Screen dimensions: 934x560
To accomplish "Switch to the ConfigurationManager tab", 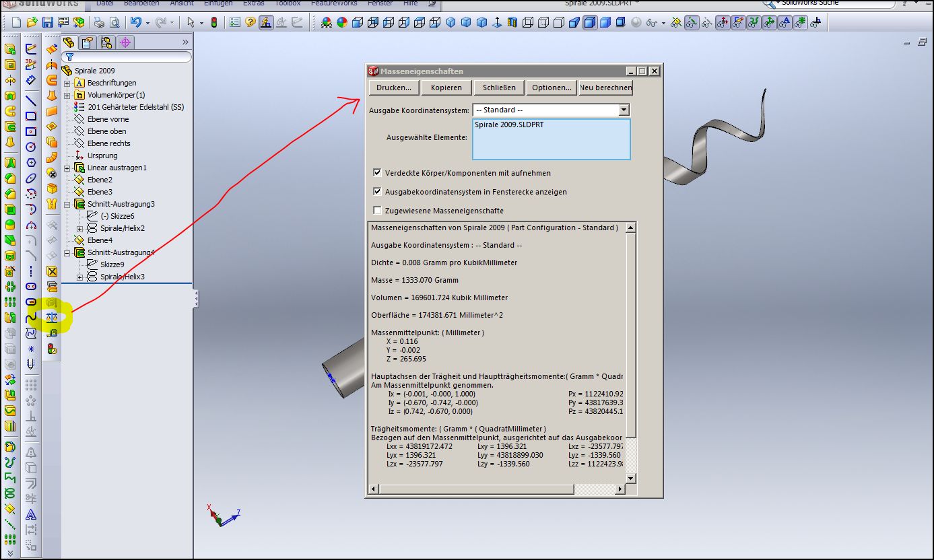I will point(106,42).
